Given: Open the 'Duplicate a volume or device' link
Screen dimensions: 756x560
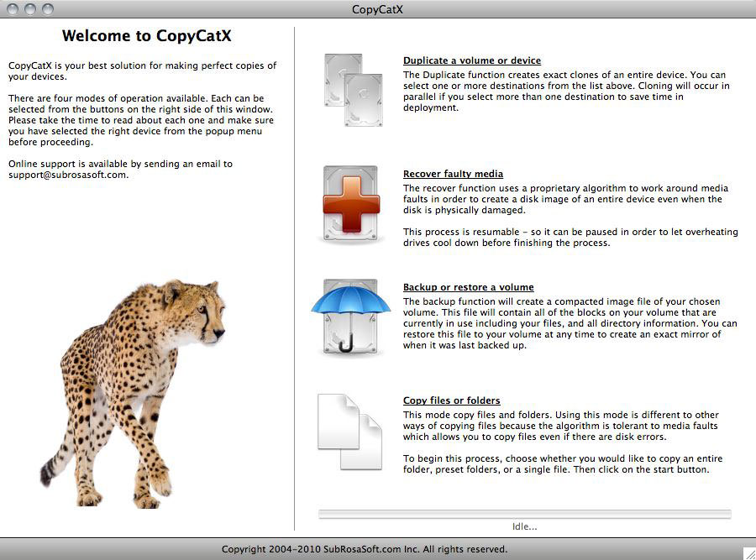Looking at the screenshot, I should (472, 60).
